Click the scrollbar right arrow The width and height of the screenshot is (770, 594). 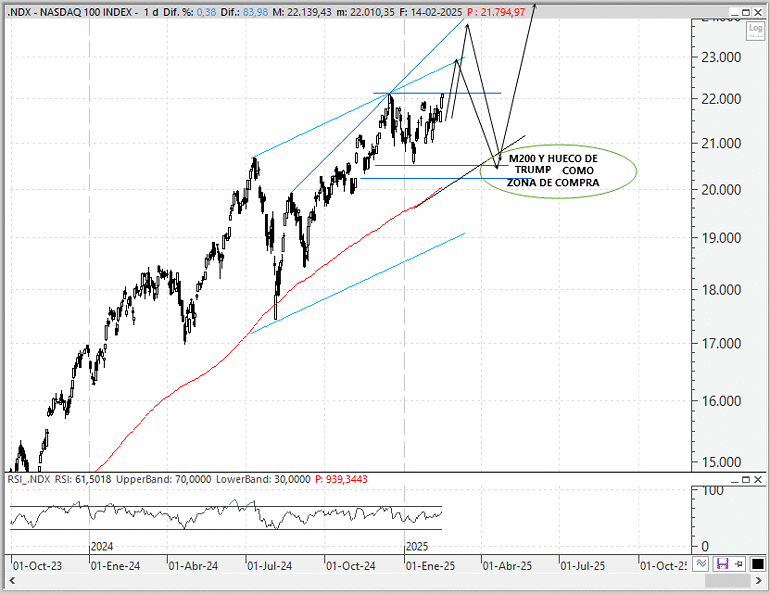[x=759, y=581]
